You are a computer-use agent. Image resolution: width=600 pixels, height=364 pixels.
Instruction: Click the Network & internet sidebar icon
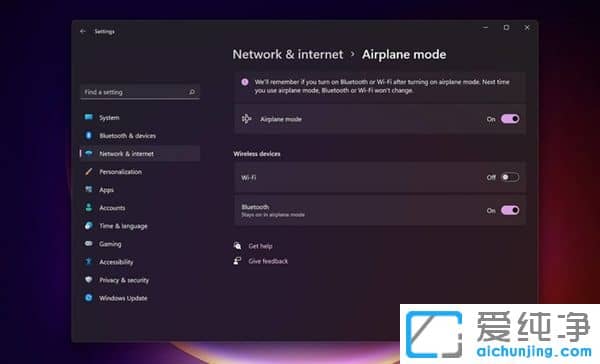(88, 153)
